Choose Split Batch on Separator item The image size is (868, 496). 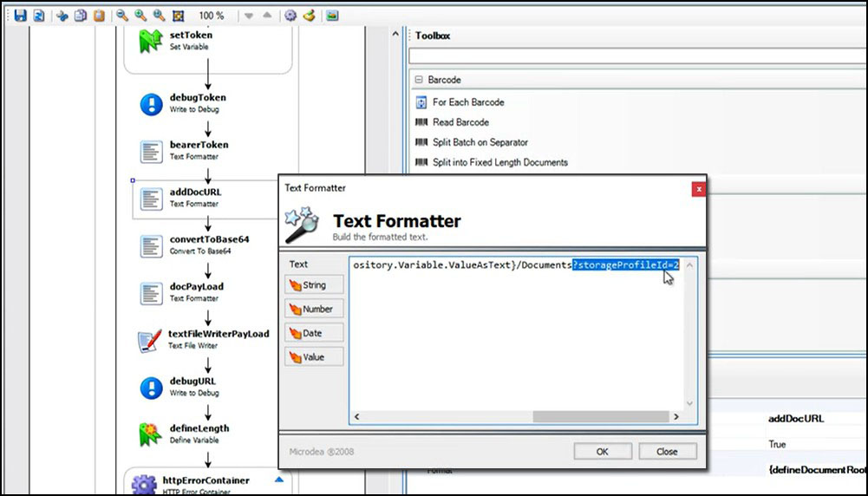click(480, 142)
